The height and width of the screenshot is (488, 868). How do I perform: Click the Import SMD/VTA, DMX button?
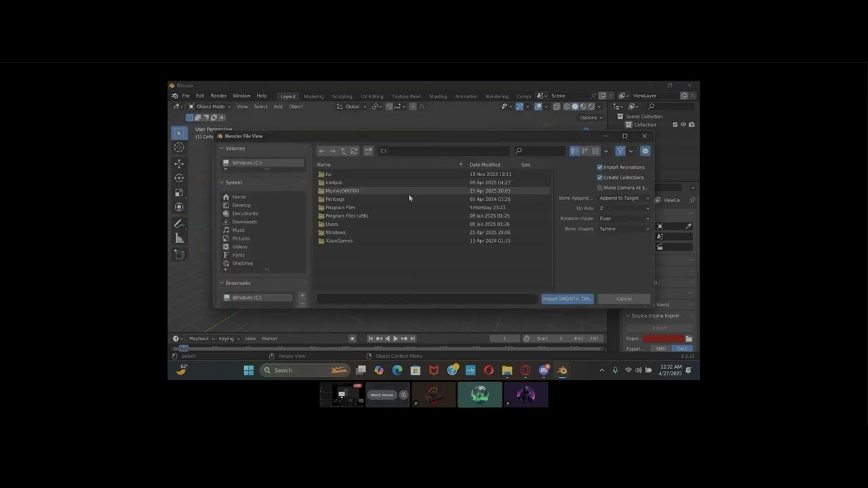pyautogui.click(x=568, y=299)
